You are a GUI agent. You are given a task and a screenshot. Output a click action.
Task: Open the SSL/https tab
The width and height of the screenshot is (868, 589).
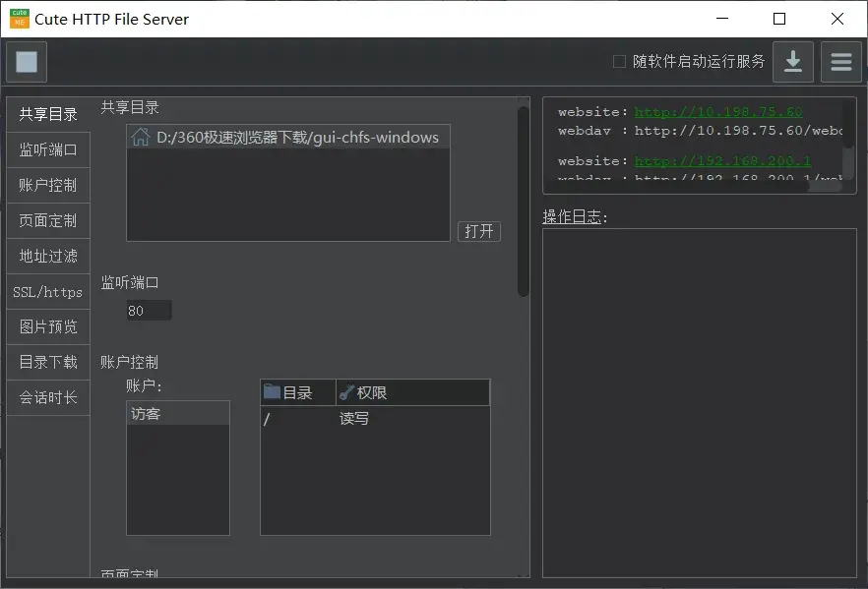(48, 291)
